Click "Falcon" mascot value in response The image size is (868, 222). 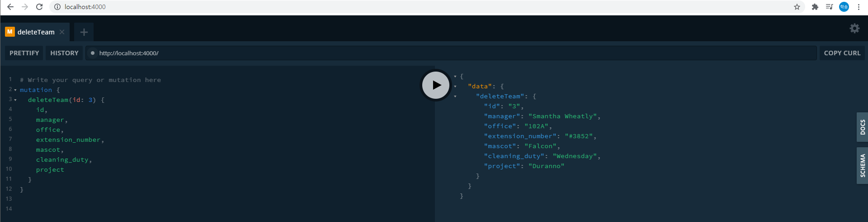(x=541, y=146)
